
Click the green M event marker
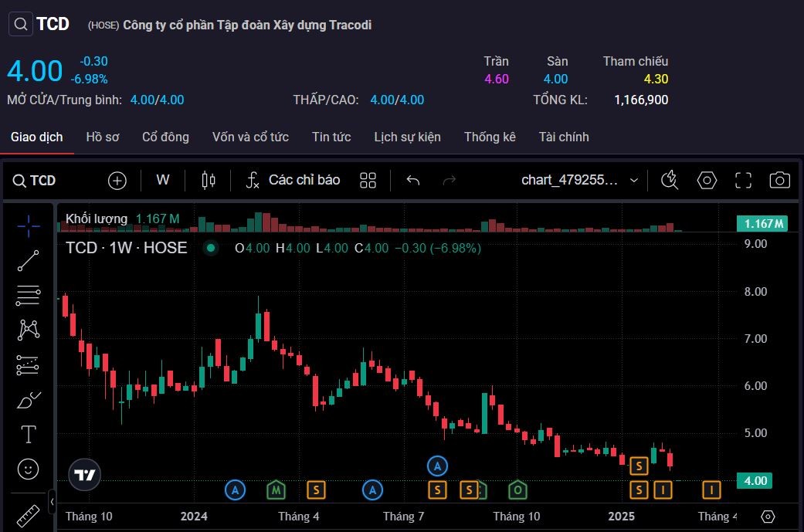point(276,490)
